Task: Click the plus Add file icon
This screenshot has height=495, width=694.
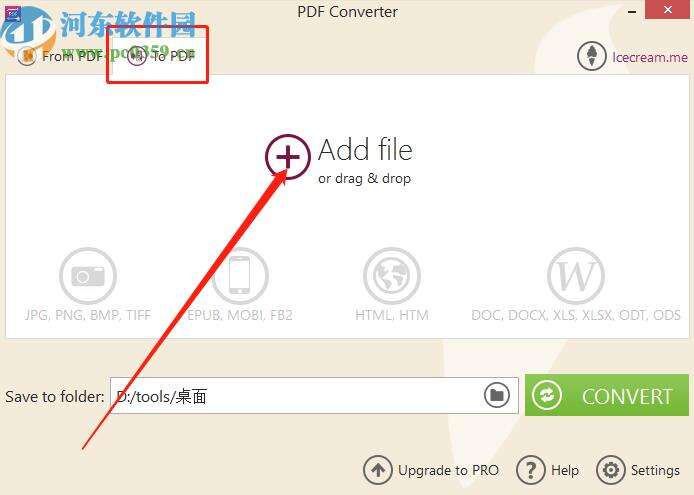Action: [288, 156]
